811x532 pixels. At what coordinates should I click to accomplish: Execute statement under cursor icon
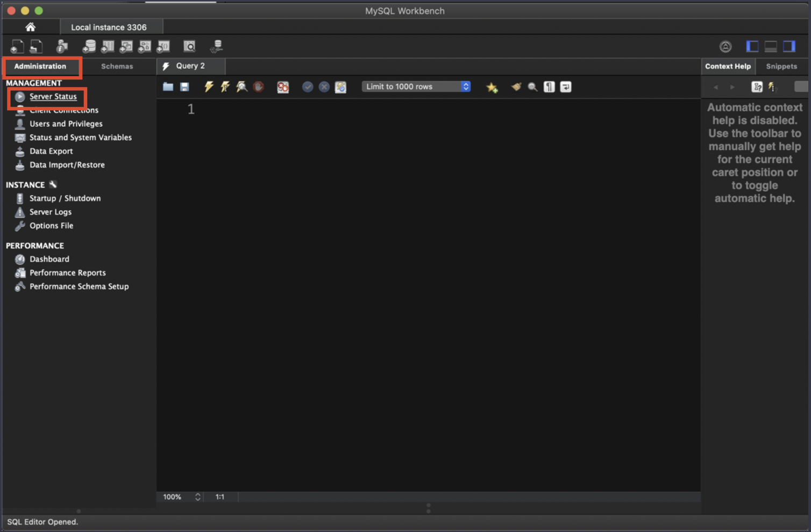pyautogui.click(x=225, y=87)
